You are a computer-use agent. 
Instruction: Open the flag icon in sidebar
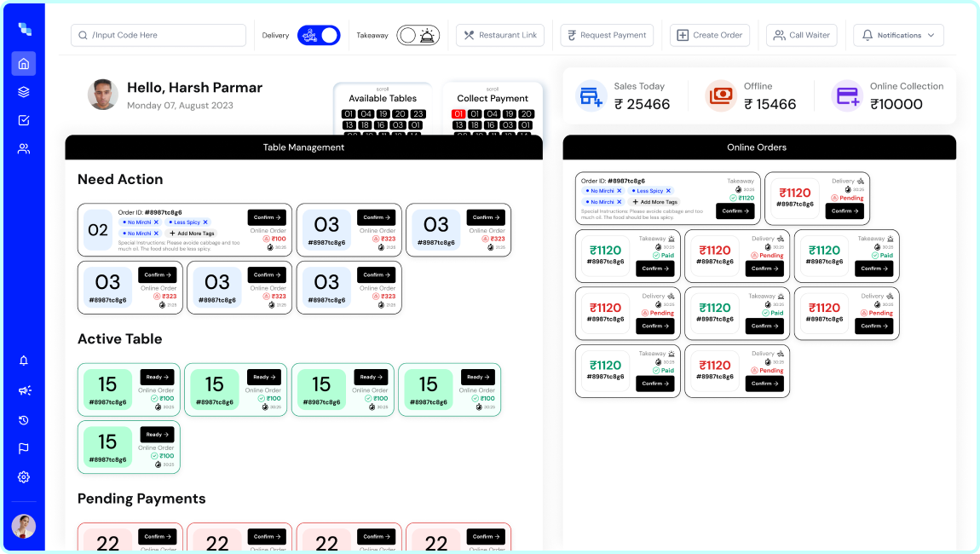pos(24,448)
